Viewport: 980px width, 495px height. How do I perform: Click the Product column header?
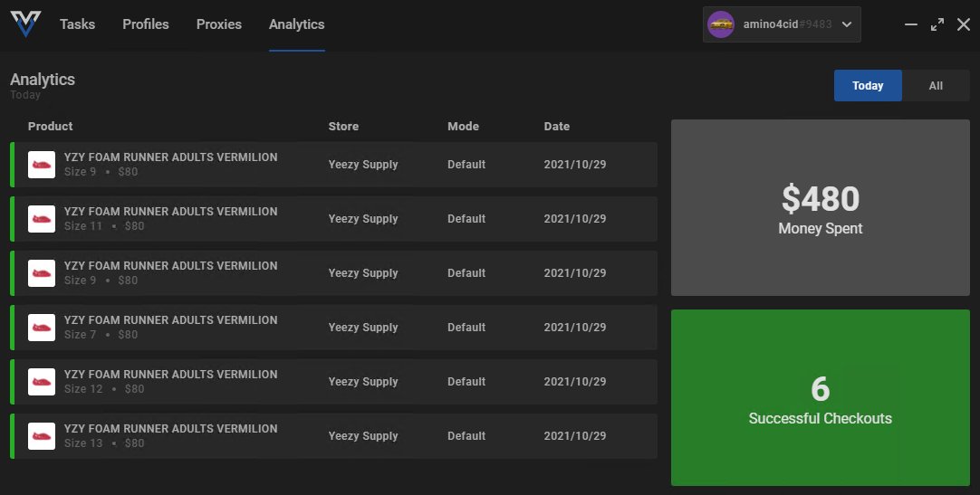point(50,126)
